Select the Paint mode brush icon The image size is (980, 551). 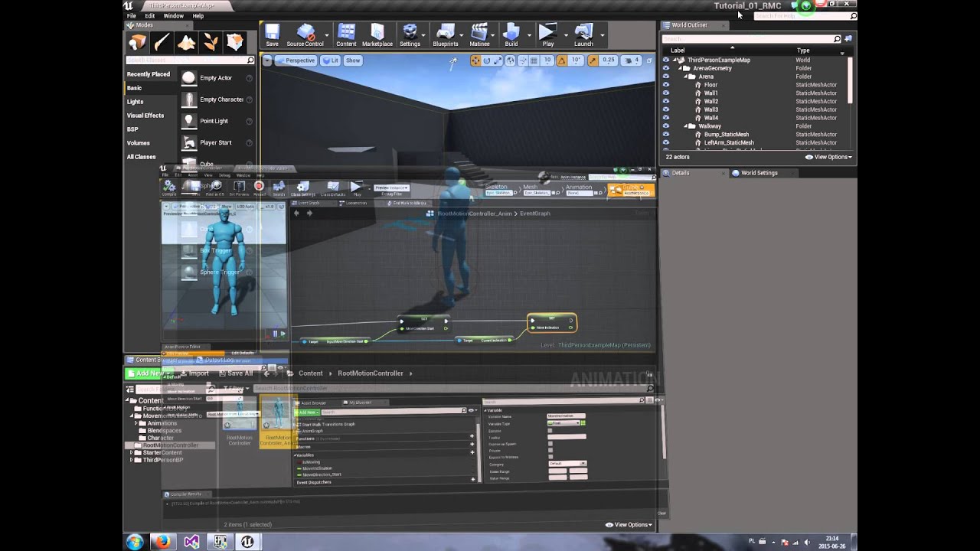pyautogui.click(x=162, y=42)
